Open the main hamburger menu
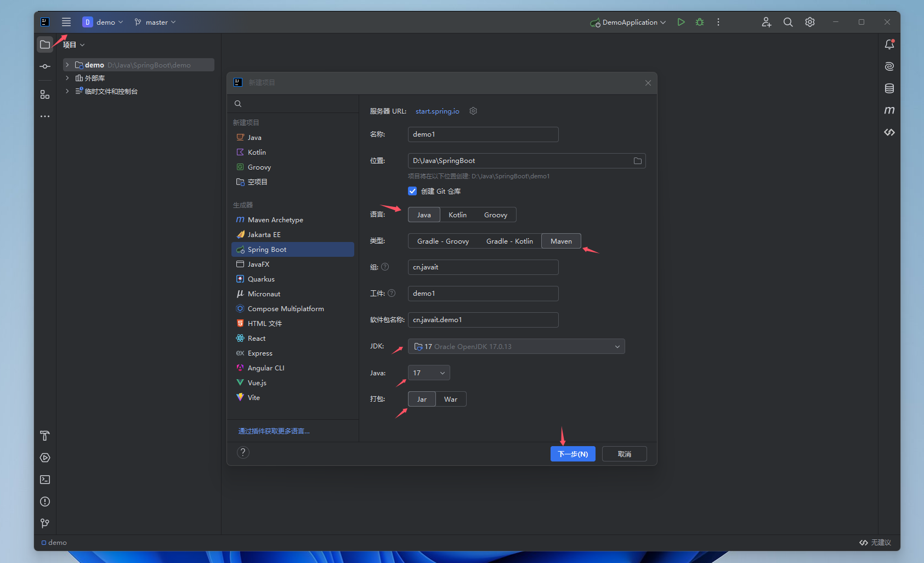924x563 pixels. coord(66,22)
